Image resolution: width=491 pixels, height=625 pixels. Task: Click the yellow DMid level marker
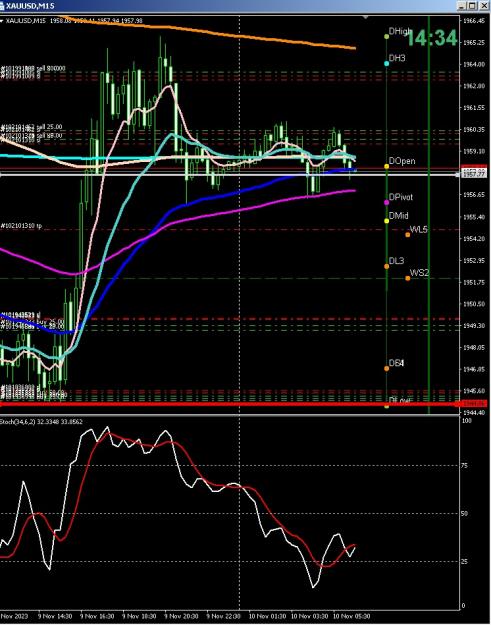[386, 221]
